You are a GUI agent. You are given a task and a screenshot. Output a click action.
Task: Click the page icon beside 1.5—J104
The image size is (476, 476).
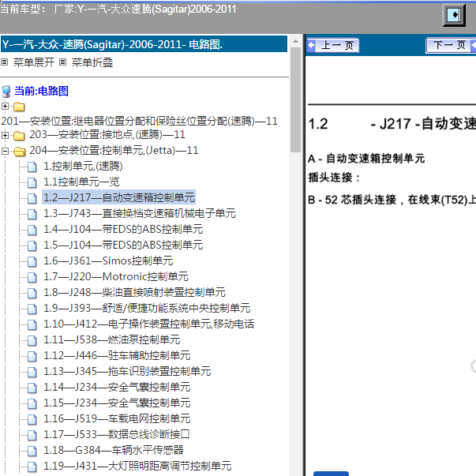click(32, 245)
